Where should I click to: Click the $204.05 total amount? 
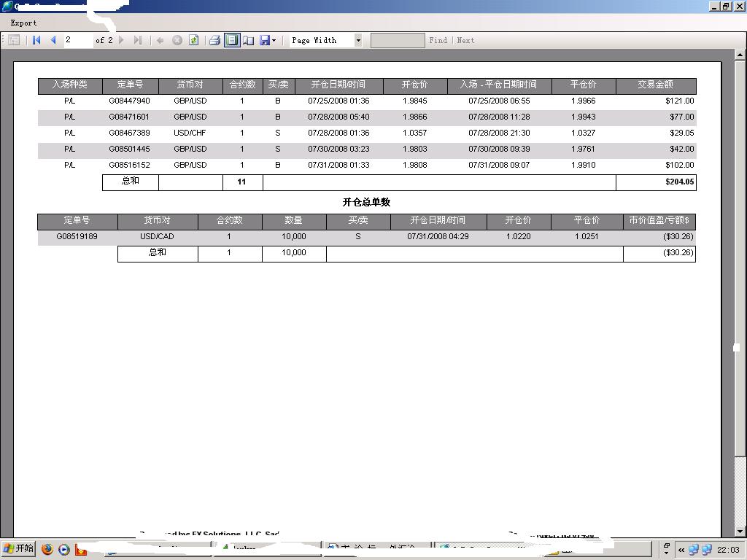click(x=679, y=182)
